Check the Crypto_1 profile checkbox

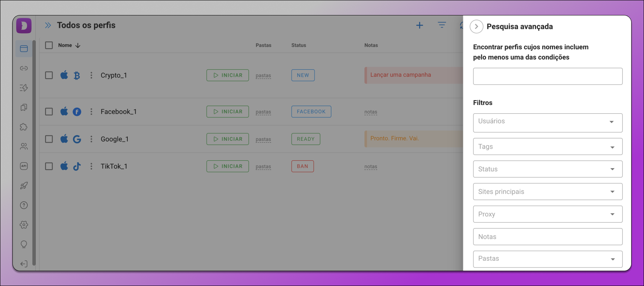click(49, 75)
